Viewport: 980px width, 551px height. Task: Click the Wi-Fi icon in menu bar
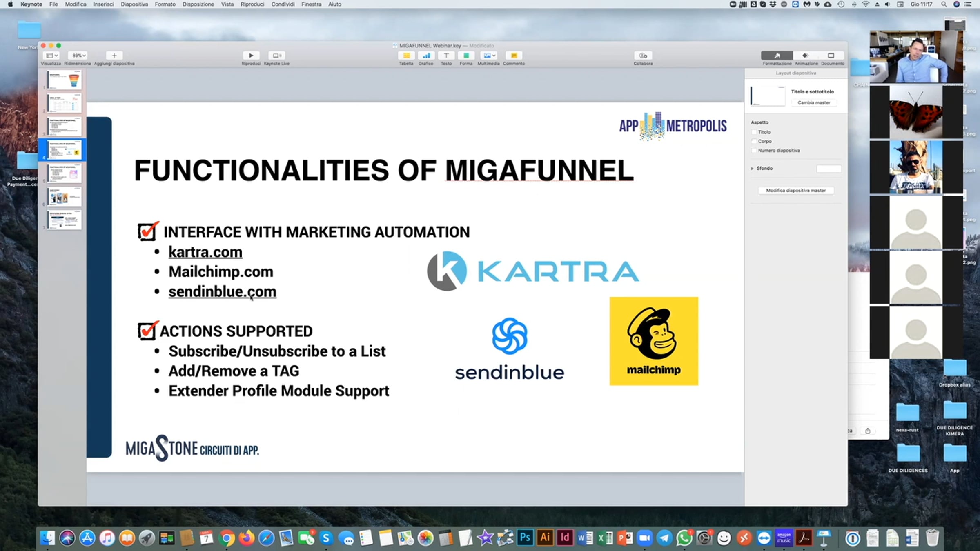865,4
